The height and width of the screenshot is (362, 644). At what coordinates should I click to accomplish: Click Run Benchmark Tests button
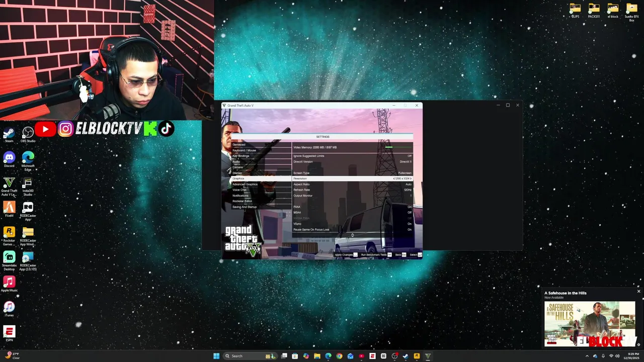(376, 255)
